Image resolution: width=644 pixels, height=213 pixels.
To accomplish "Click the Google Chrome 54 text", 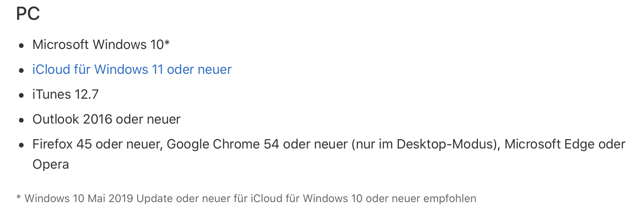I will (223, 144).
